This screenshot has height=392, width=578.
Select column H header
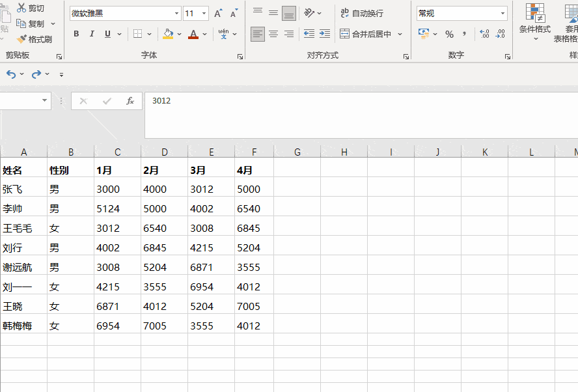tap(344, 152)
